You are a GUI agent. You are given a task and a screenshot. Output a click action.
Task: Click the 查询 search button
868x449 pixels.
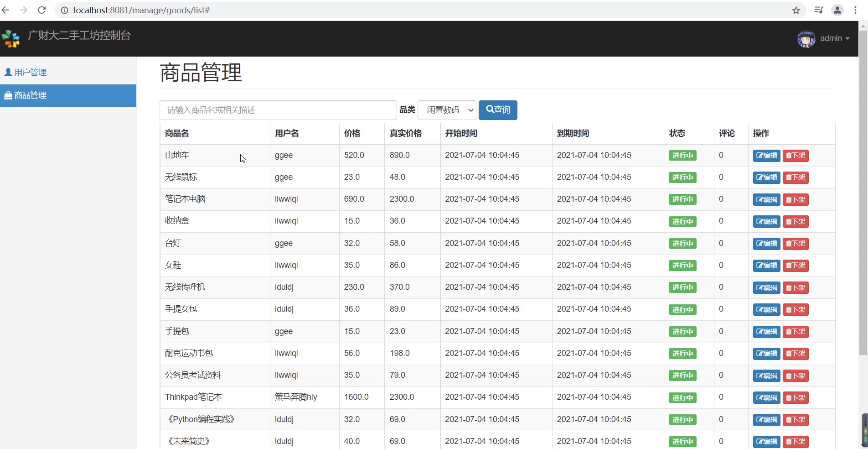tap(498, 110)
